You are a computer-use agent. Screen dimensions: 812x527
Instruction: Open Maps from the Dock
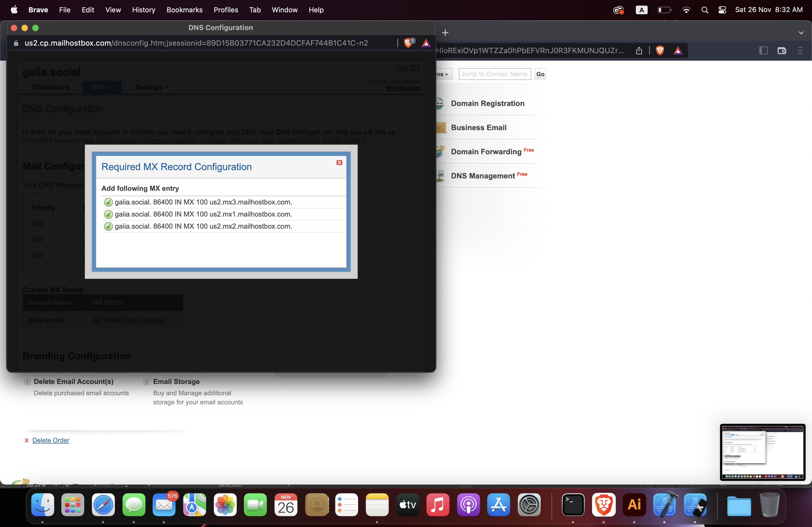194,504
